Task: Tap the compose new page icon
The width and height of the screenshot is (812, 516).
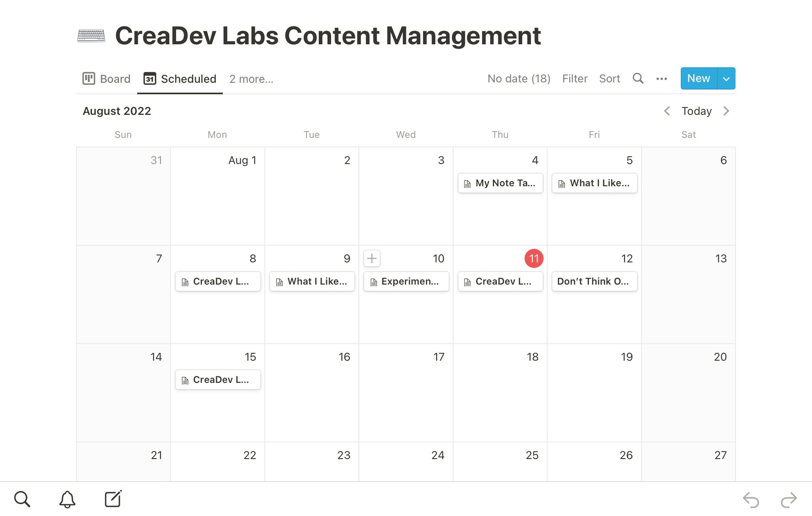Action: click(x=113, y=499)
